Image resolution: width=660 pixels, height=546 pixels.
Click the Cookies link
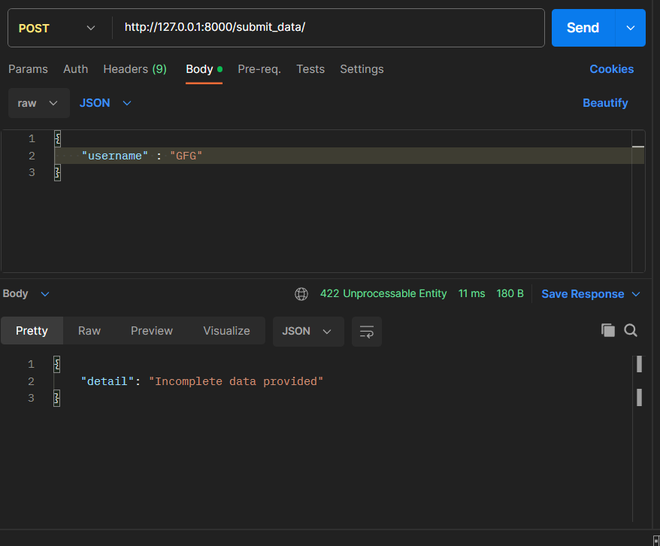coord(612,69)
